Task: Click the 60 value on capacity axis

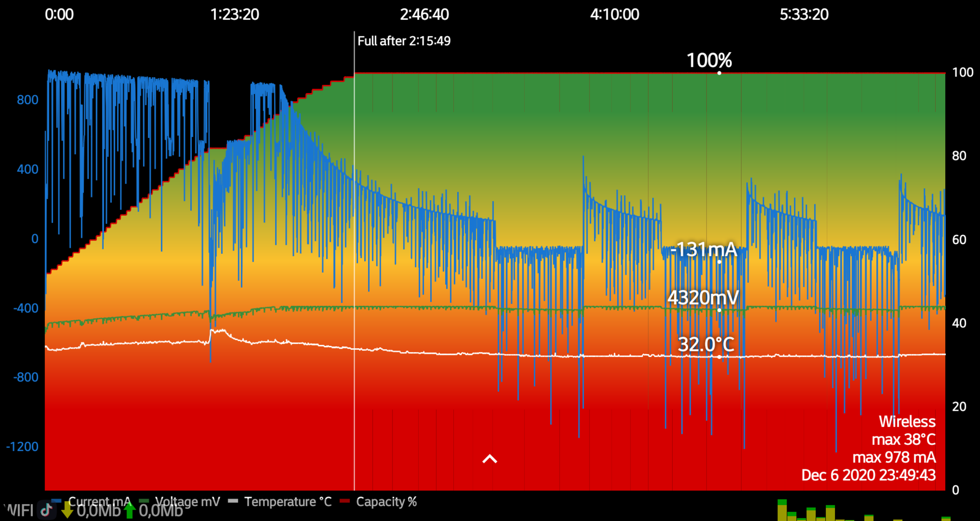Action: tap(959, 240)
